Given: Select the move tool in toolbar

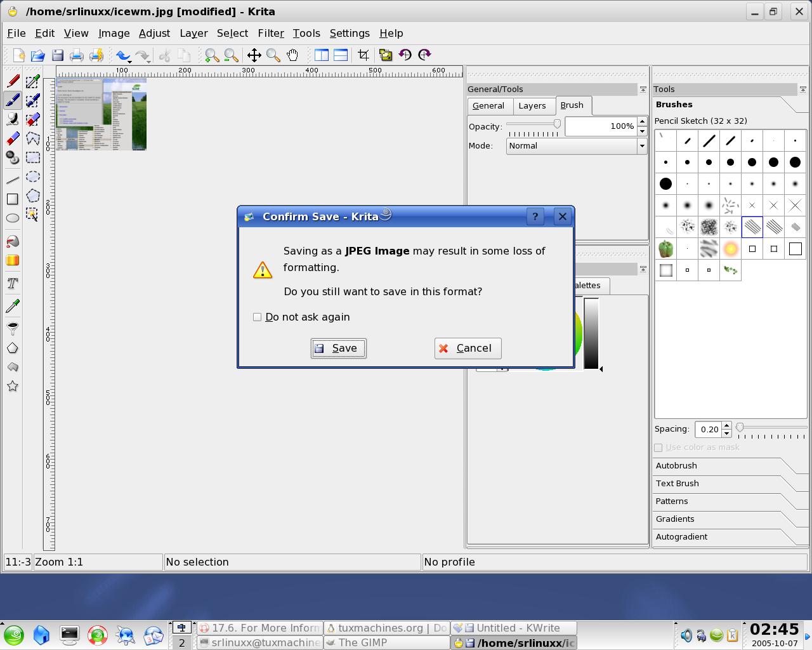Looking at the screenshot, I should (x=254, y=55).
